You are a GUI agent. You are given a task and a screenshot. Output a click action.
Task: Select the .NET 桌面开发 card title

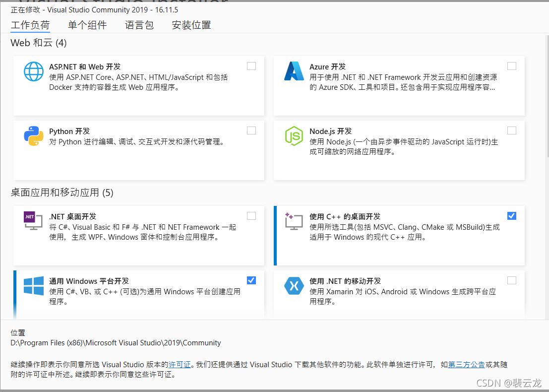pyautogui.click(x=72, y=216)
